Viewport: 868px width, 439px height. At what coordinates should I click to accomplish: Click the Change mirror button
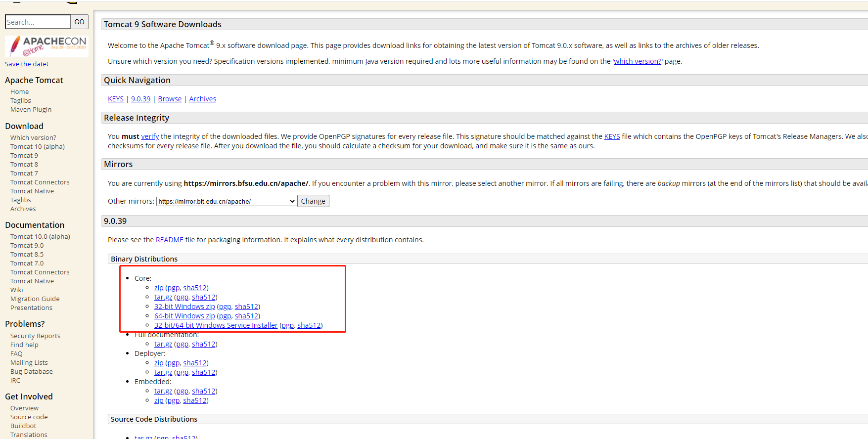[313, 201]
